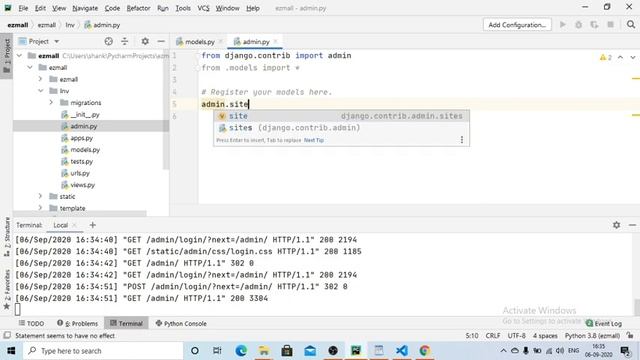The width and height of the screenshot is (640, 360).
Task: Click Windows Start button
Action: tap(11, 351)
